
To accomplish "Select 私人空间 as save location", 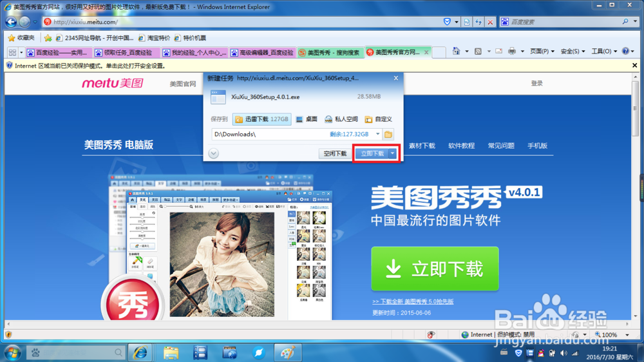I will point(341,119).
